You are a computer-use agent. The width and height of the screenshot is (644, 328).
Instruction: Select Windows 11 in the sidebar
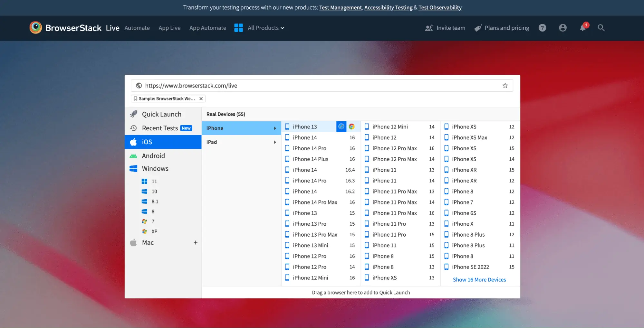pyautogui.click(x=154, y=182)
